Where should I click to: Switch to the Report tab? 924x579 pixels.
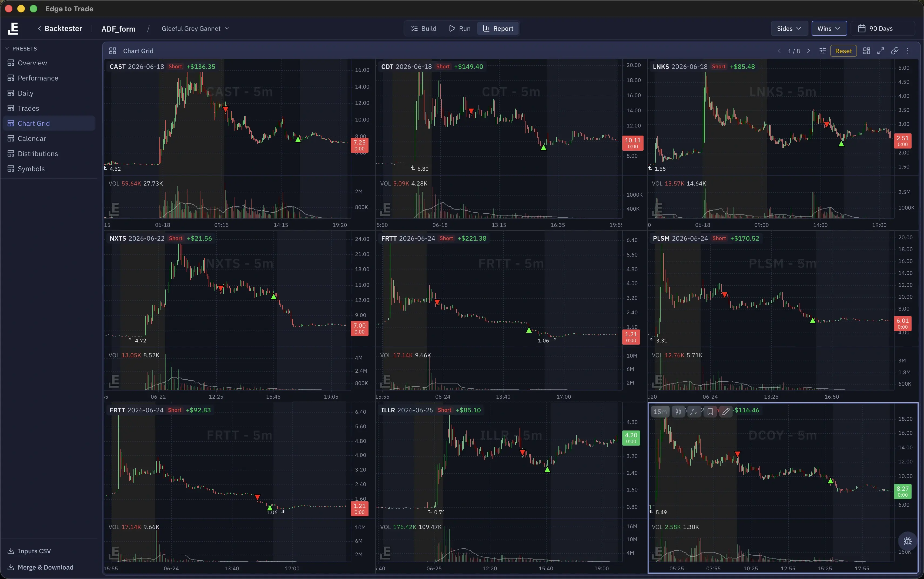coord(498,28)
